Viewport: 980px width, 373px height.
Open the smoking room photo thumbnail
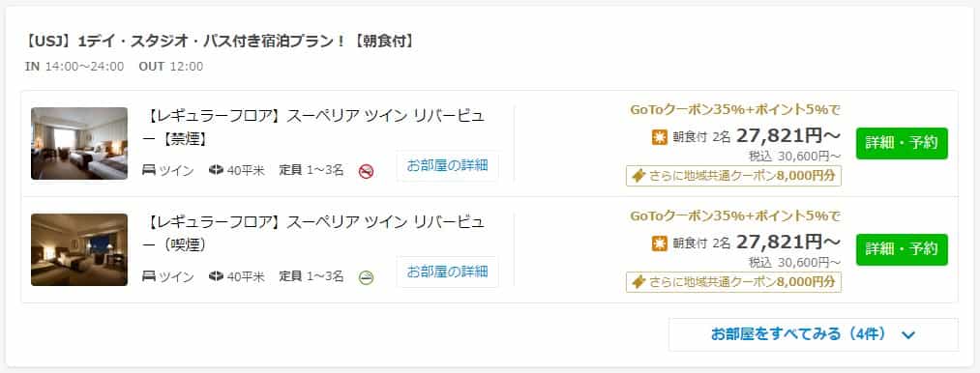pos(79,250)
